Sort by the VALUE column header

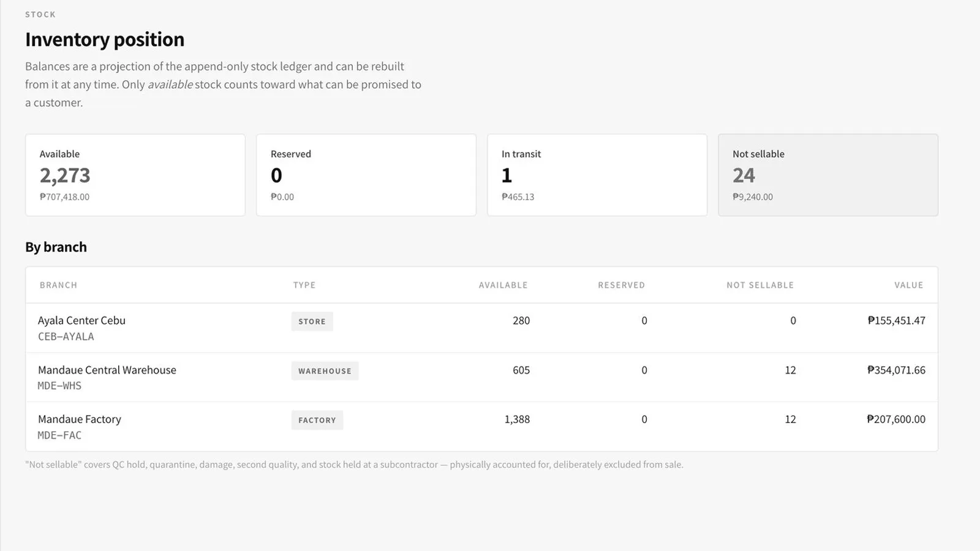tap(908, 285)
